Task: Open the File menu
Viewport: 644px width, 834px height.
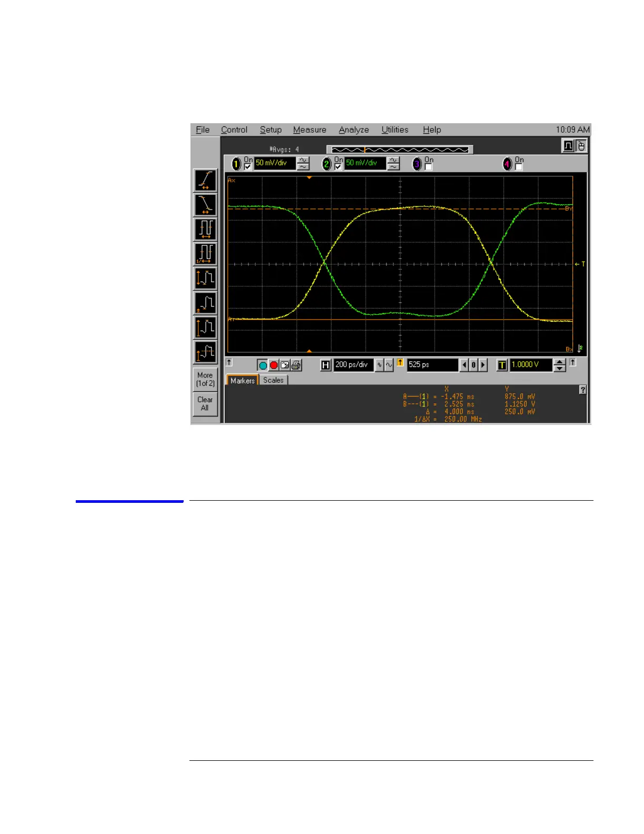Action: [203, 130]
